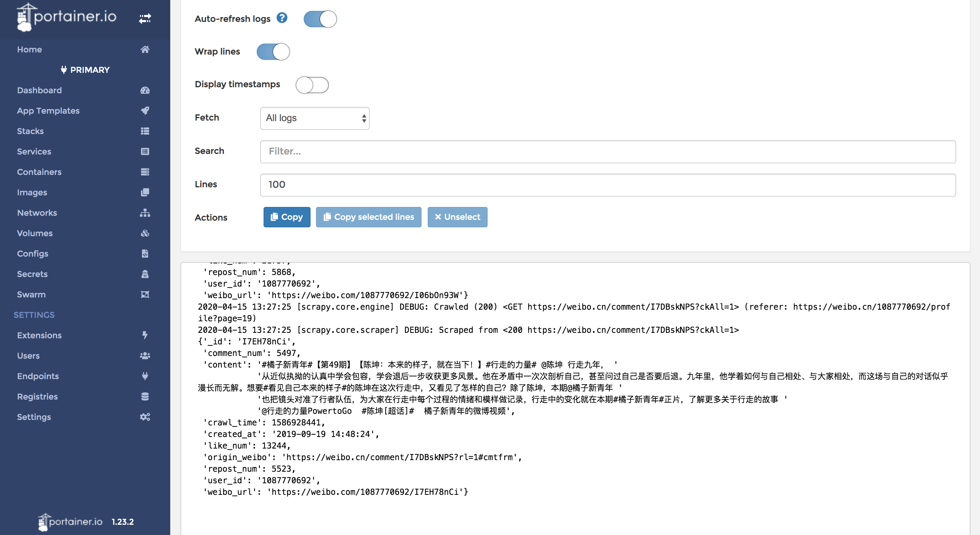Go to the Stacks section
980x535 pixels.
[x=30, y=131]
